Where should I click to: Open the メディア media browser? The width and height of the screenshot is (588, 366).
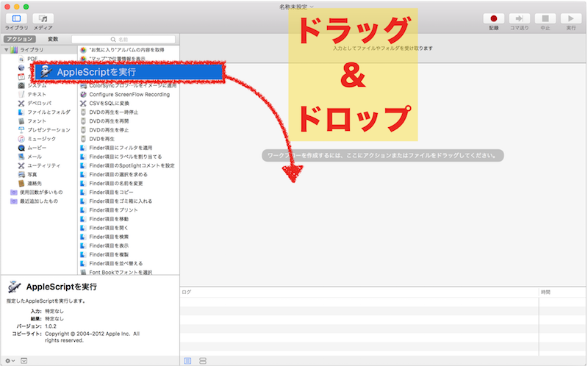(x=43, y=19)
